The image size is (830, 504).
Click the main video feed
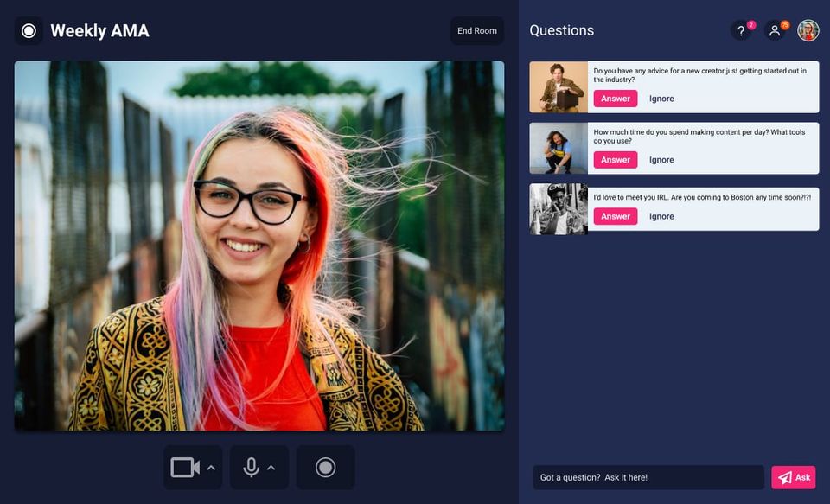click(x=259, y=246)
